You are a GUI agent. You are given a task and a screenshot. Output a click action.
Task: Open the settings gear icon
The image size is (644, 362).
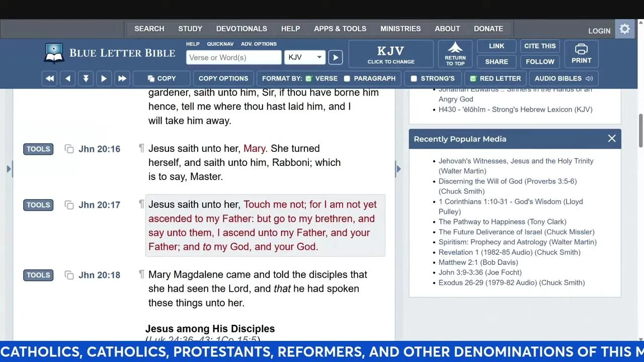click(x=624, y=29)
